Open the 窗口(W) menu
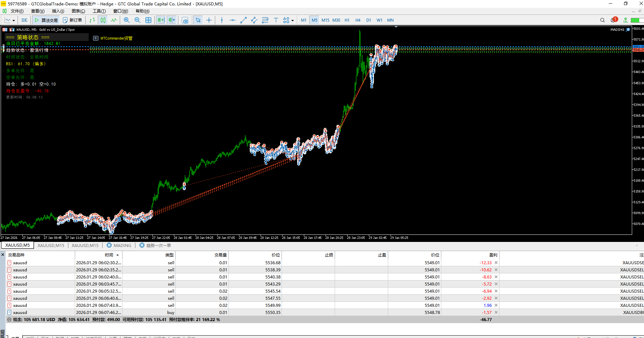 (120, 11)
